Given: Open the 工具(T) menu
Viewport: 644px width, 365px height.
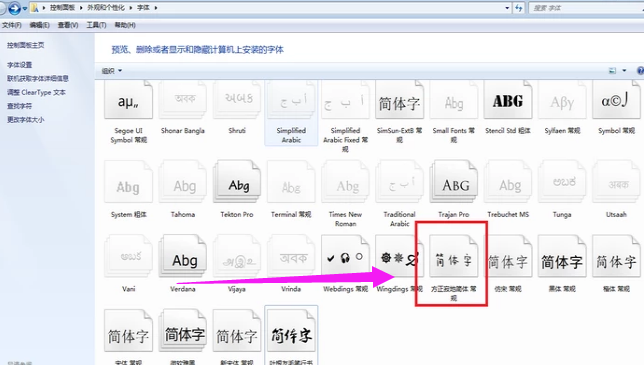Looking at the screenshot, I should [x=96, y=25].
